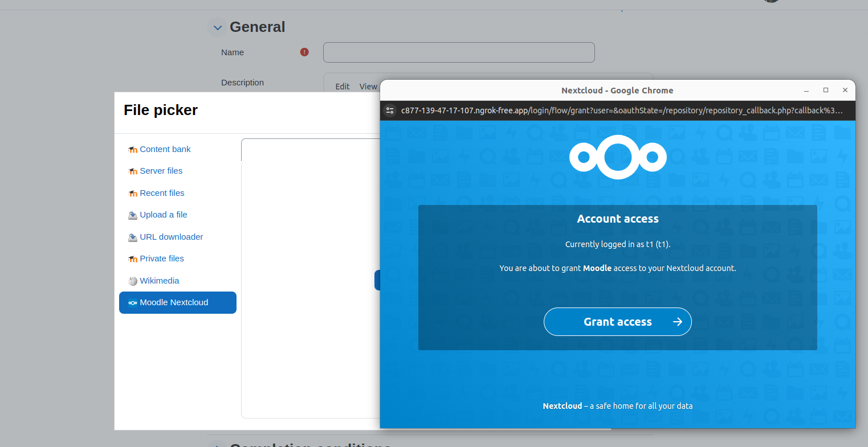Collapse the General section chevron

[x=217, y=27]
